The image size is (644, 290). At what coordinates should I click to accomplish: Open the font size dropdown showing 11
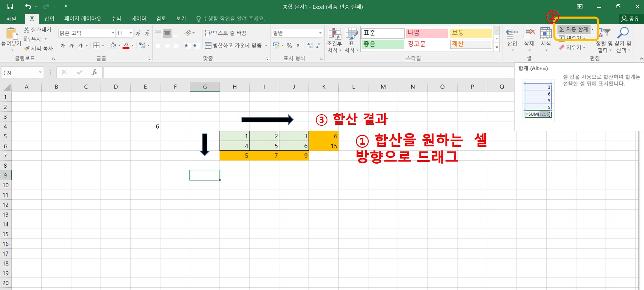(131, 33)
